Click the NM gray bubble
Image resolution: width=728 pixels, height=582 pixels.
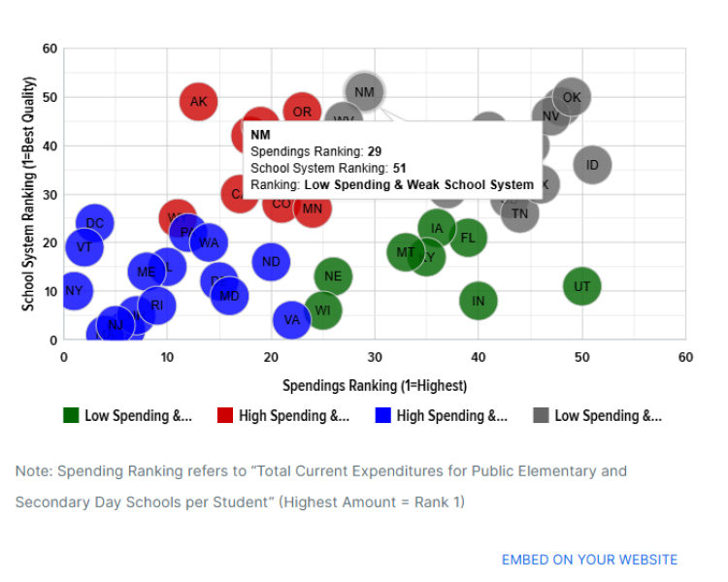click(x=364, y=92)
